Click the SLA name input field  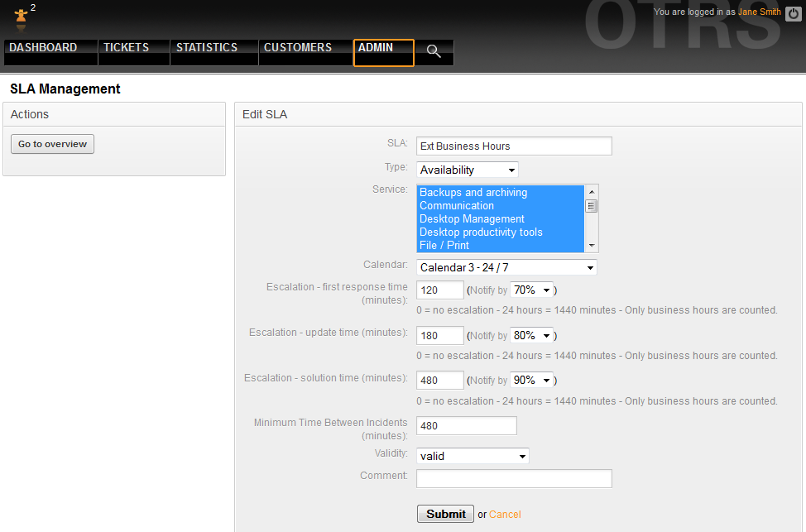click(x=514, y=146)
